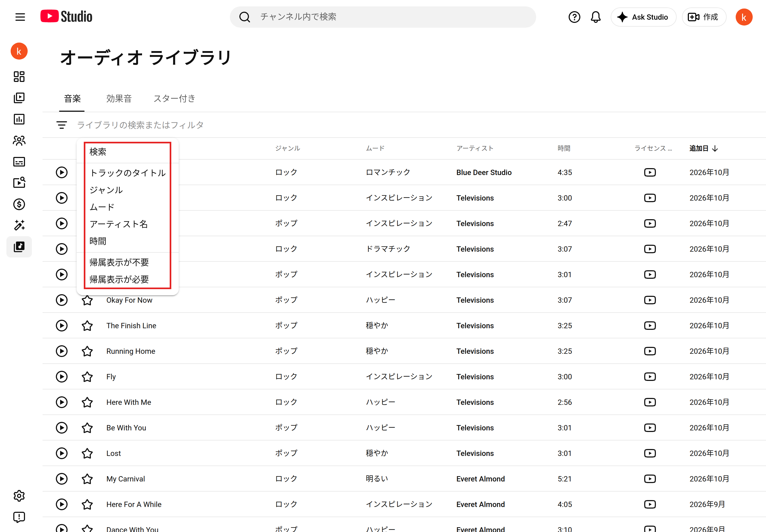Screen dimensions: 766x532
Task: Switch to the 効果音 tab
Action: coord(119,98)
